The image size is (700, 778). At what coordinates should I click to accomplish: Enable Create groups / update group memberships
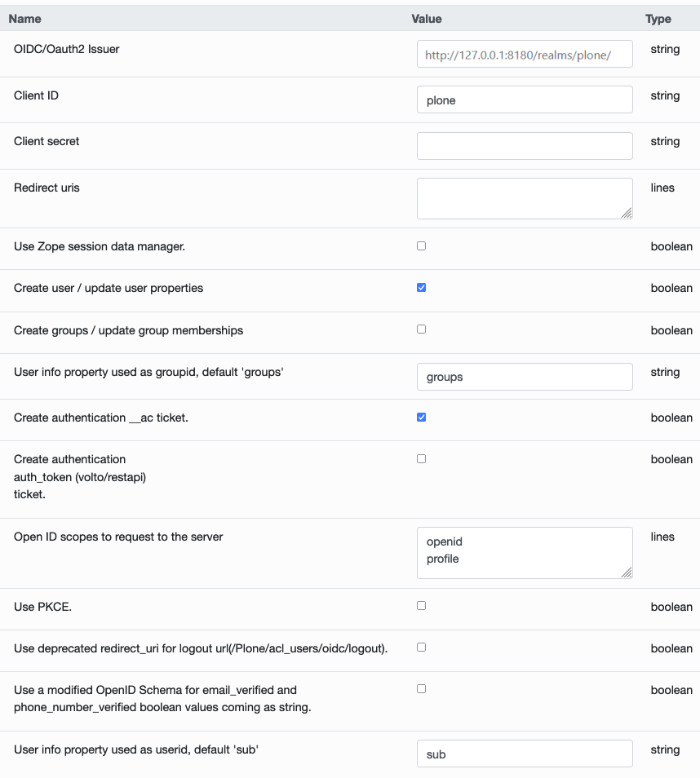[x=421, y=329]
